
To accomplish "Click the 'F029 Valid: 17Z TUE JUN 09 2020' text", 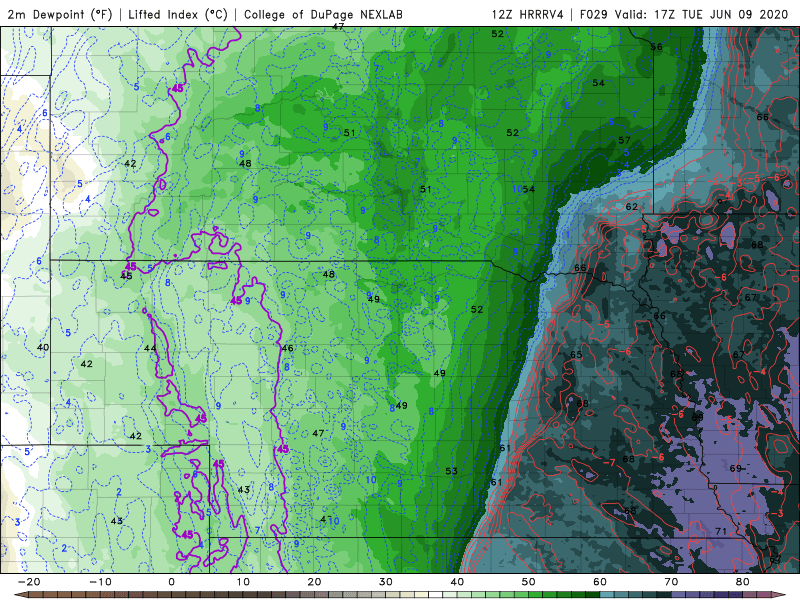I will click(684, 14).
